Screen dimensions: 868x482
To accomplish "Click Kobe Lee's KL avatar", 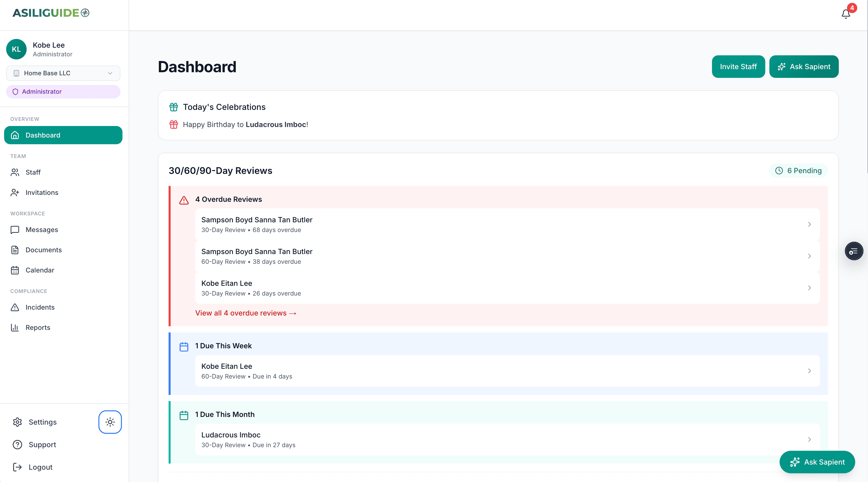I will pyautogui.click(x=16, y=49).
